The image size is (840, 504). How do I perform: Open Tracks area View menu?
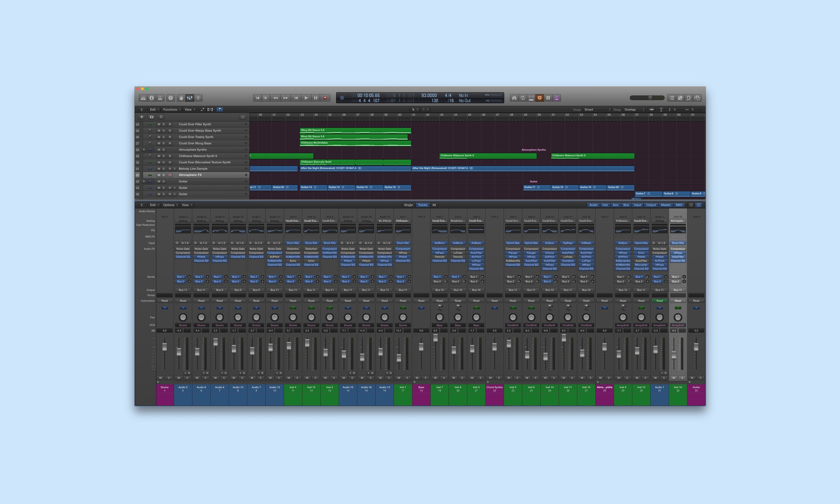tap(190, 109)
